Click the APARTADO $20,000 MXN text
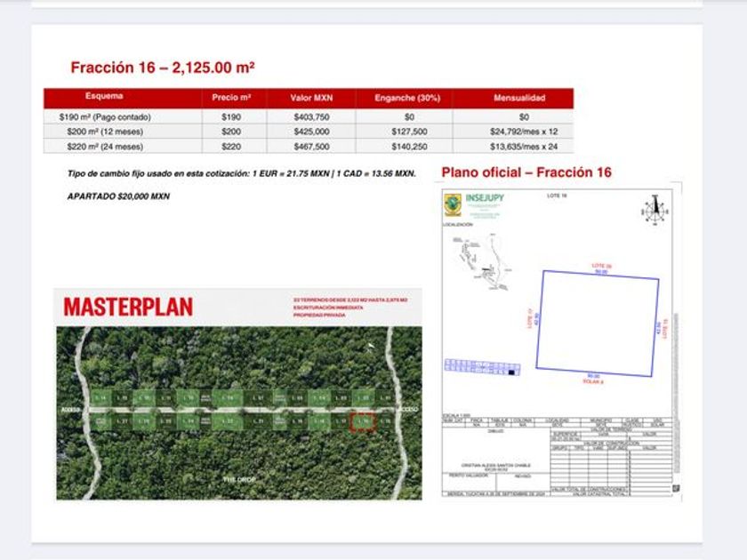Viewport: 747px width, 560px height. click(118, 196)
